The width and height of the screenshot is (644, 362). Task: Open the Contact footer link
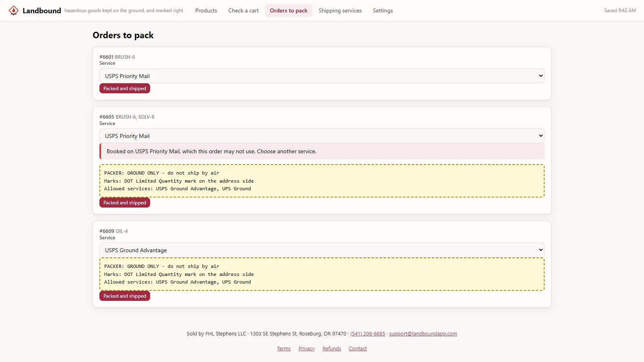(x=358, y=348)
